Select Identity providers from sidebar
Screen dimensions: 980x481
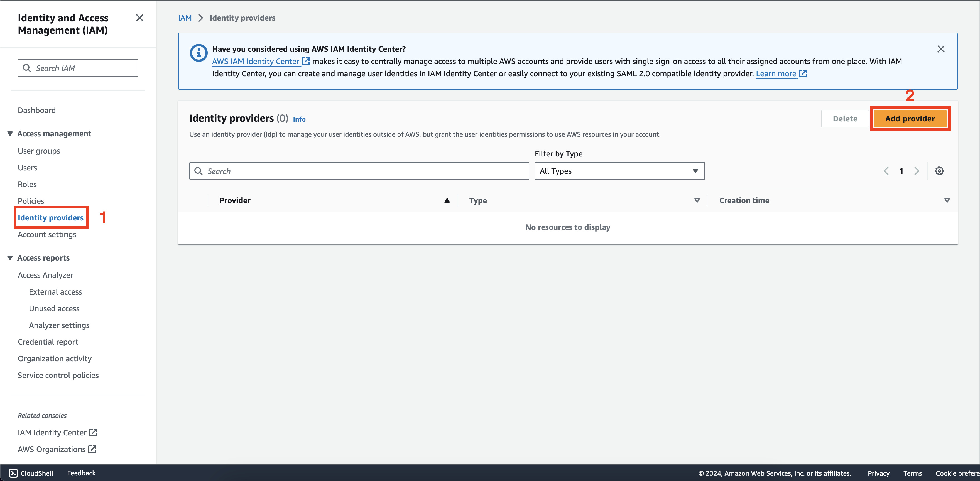click(x=51, y=217)
